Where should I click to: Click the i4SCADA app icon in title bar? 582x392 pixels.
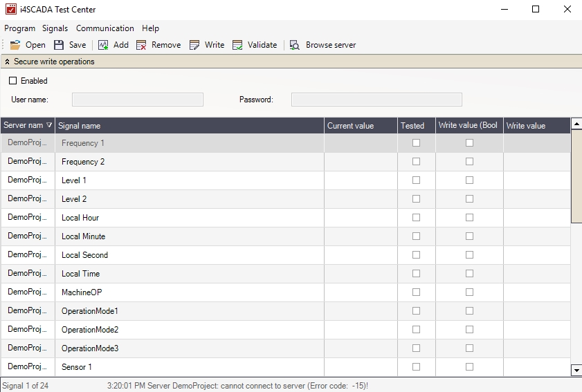pos(12,10)
